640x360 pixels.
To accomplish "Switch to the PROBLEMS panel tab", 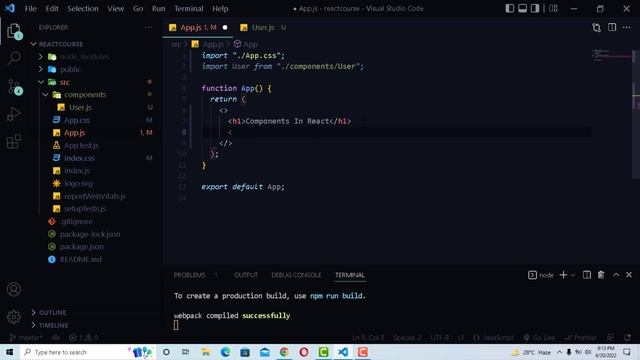I will coord(189,275).
